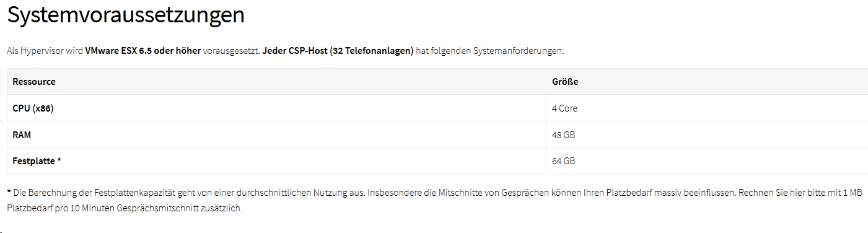The width and height of the screenshot is (868, 233).
Task: Click the Festplatte * row label
Action: coord(37,161)
